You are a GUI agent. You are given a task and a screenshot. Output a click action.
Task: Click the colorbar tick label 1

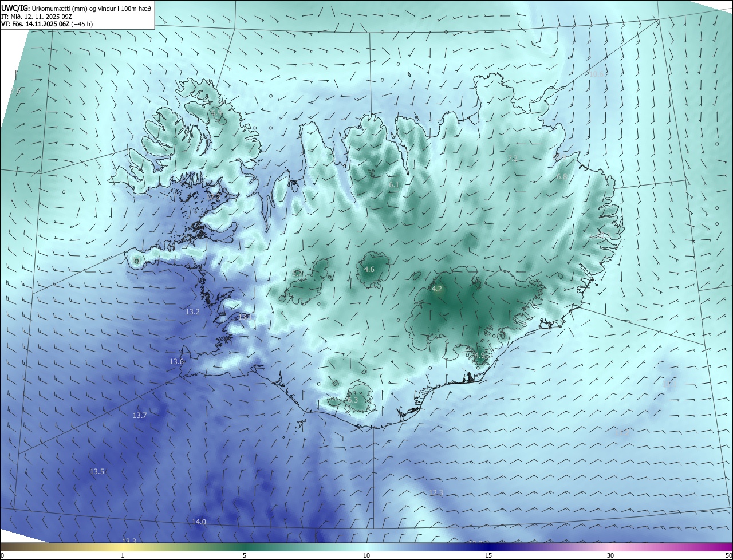pyautogui.click(x=123, y=556)
